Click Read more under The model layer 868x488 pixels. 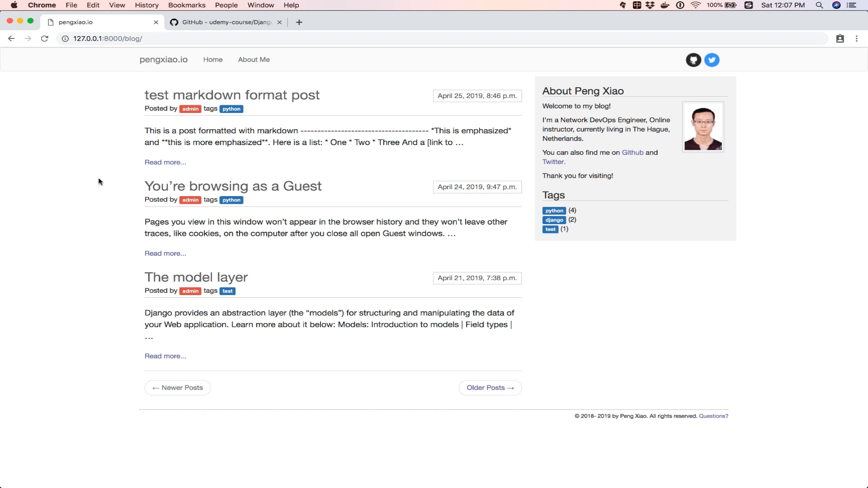[165, 356]
